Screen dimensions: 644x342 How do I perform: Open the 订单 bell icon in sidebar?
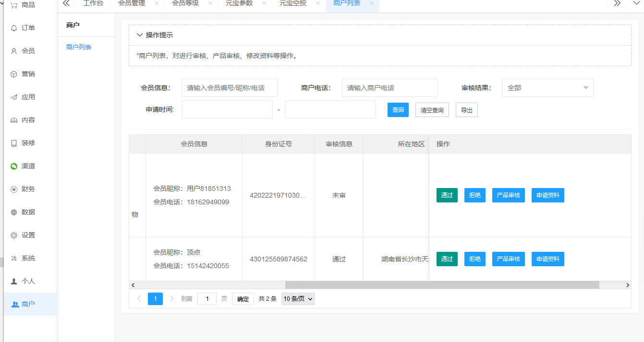tap(14, 28)
